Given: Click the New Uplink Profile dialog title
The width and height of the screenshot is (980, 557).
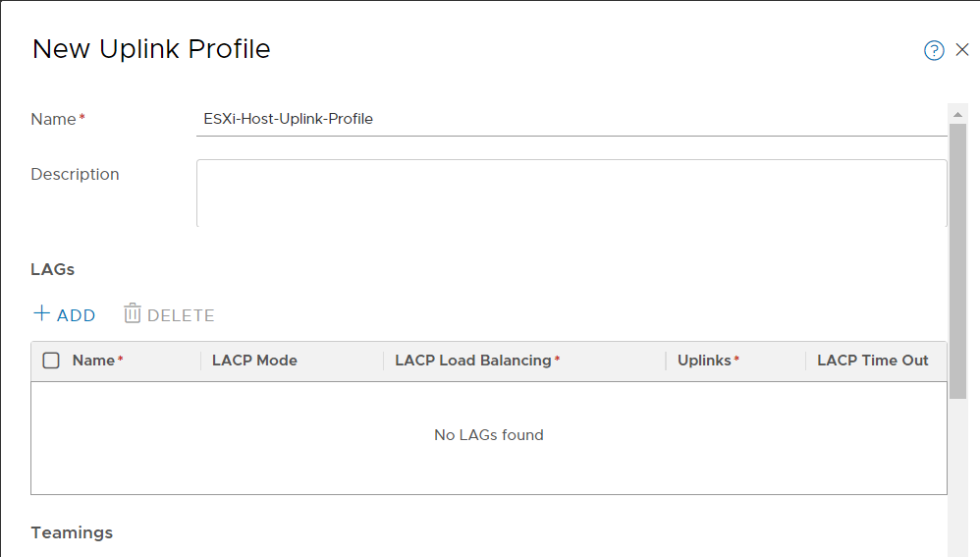Looking at the screenshot, I should click(151, 49).
